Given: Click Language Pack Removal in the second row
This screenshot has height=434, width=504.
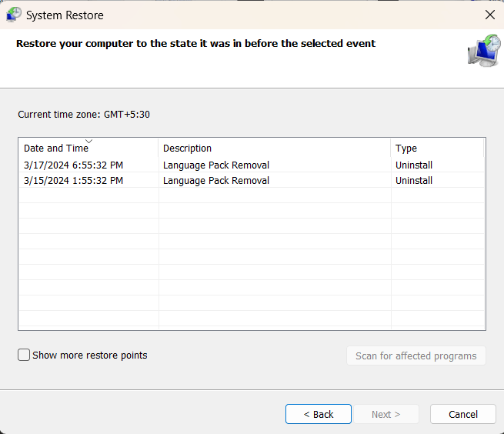Looking at the screenshot, I should pos(216,181).
